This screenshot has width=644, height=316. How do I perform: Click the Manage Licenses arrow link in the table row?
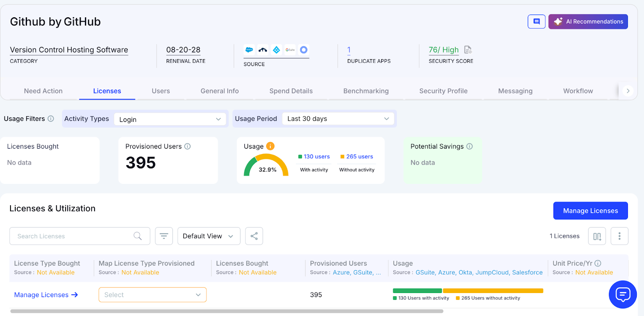[46, 295]
